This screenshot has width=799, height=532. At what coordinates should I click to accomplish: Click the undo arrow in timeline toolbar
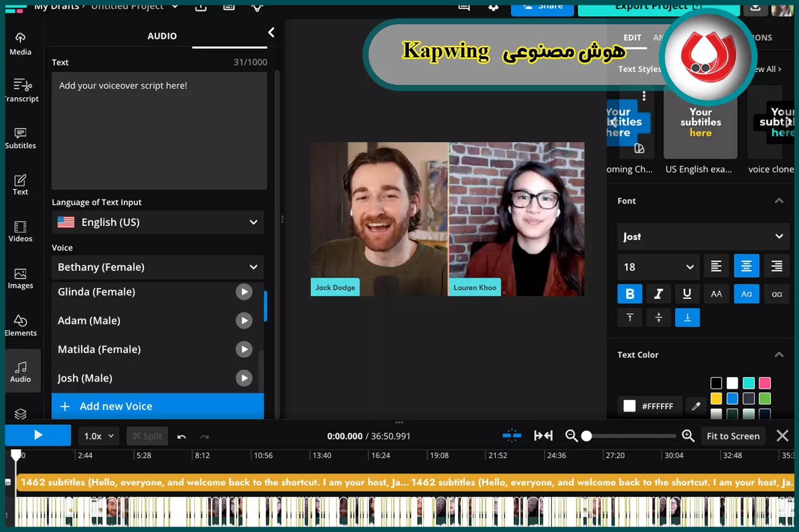coord(182,437)
